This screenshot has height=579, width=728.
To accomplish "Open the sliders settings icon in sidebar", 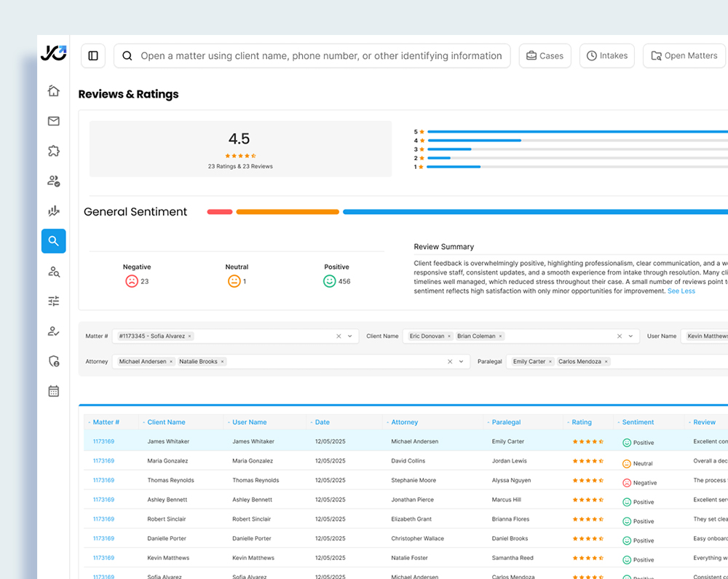I will tap(53, 301).
